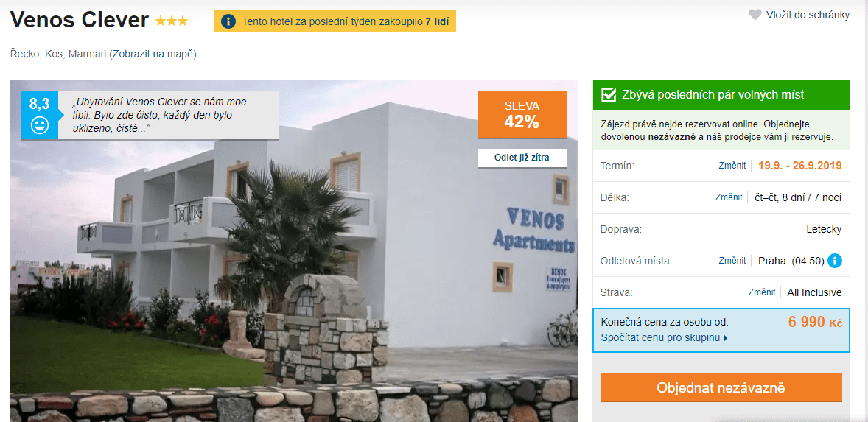
Task: Open Zobrazit na mapě link
Action: [153, 54]
